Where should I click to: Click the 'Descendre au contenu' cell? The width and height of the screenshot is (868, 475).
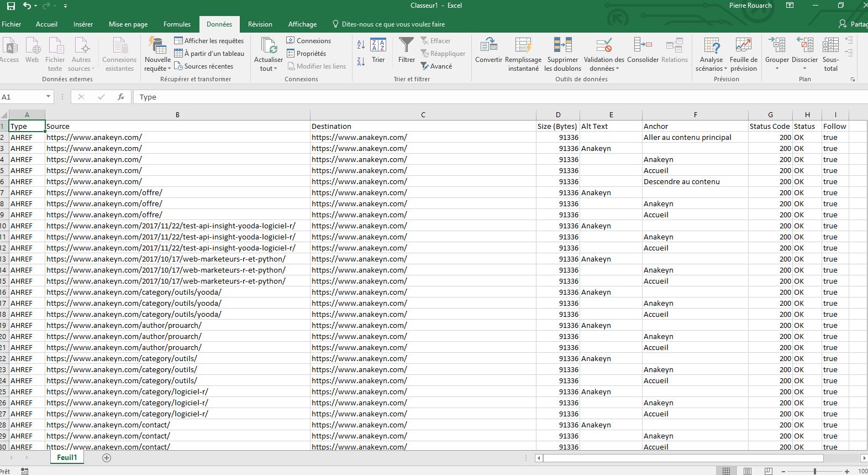pyautogui.click(x=695, y=181)
